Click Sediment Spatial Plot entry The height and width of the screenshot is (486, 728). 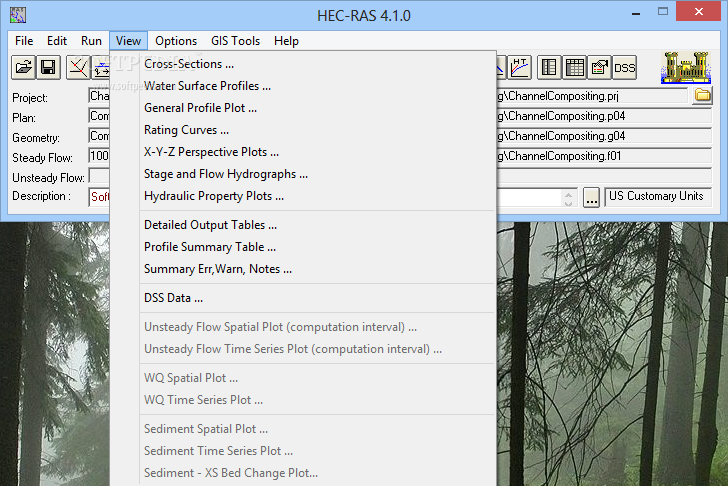tap(303, 429)
